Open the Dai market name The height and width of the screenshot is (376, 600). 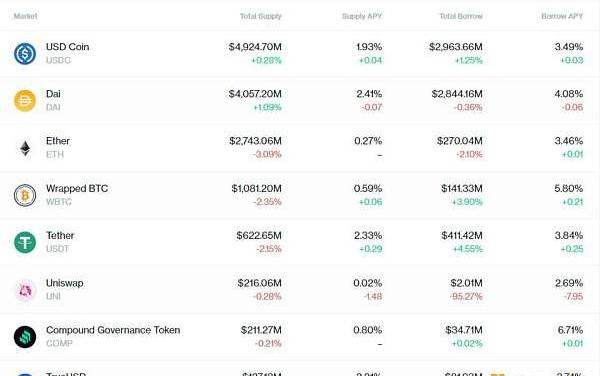[53, 94]
